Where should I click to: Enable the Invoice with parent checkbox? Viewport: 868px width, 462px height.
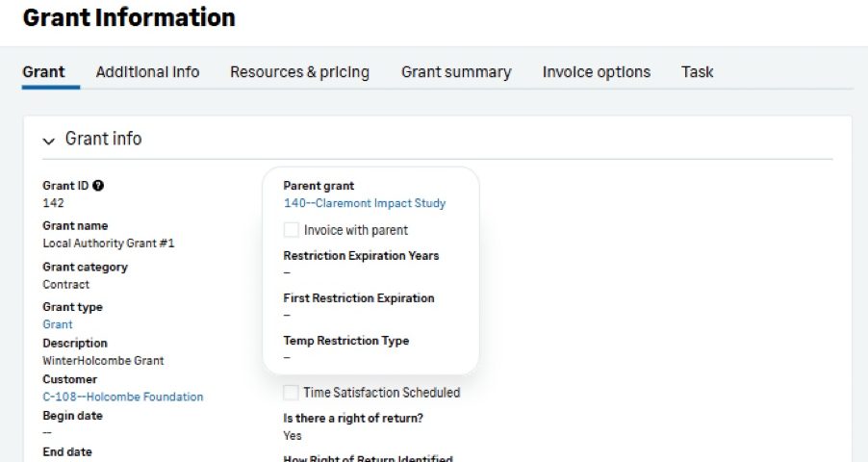[292, 230]
